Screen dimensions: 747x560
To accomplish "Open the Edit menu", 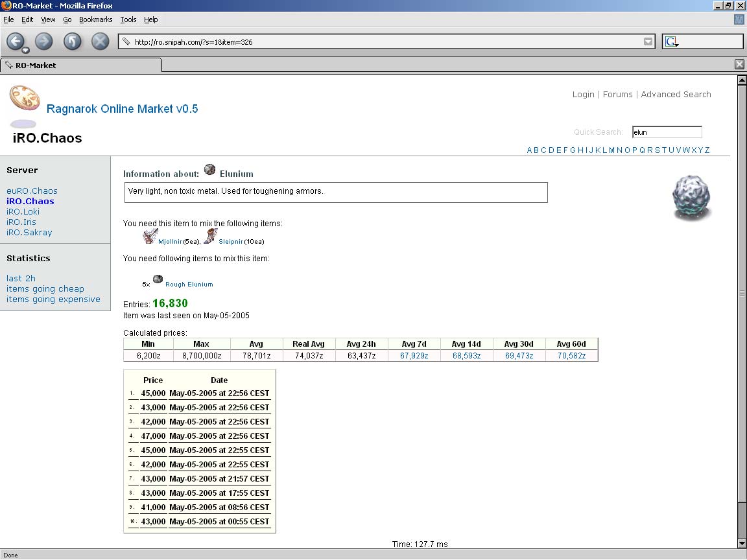I will tap(27, 19).
